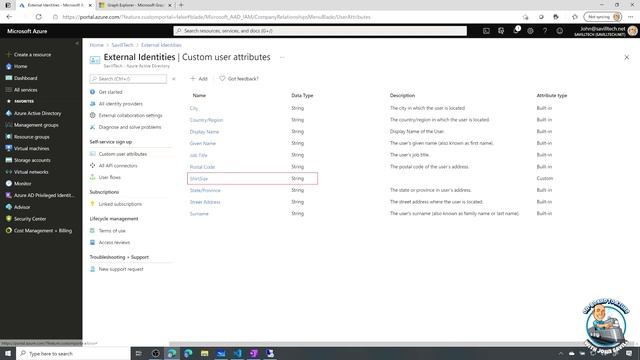
Task: Open the Given Name attribute link
Action: pos(203,143)
